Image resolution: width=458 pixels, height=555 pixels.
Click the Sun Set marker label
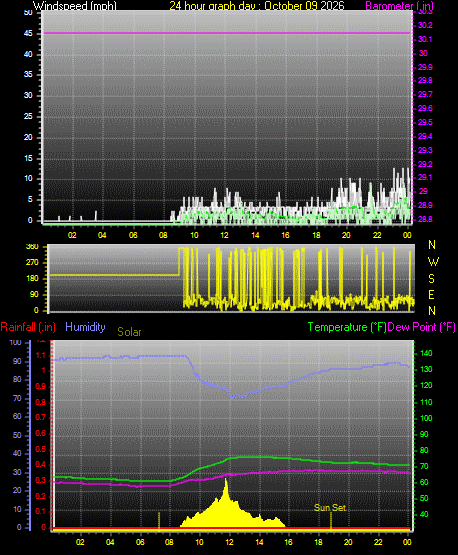[330, 508]
